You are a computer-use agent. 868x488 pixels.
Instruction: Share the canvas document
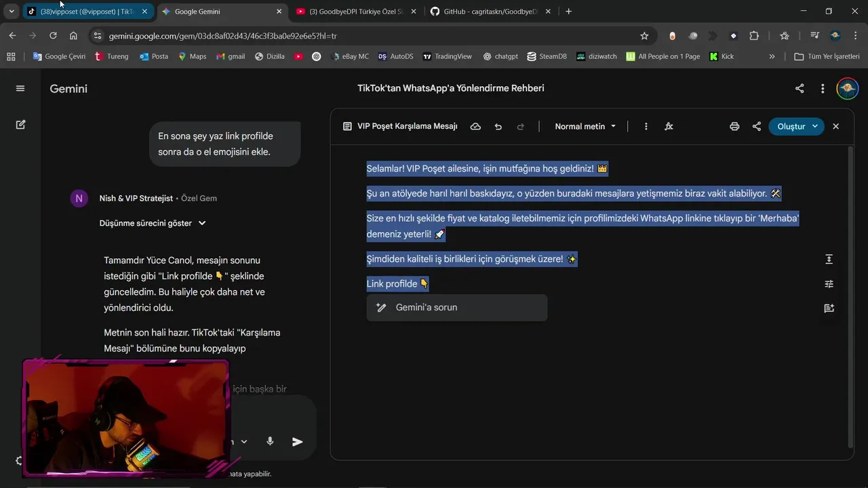click(757, 126)
